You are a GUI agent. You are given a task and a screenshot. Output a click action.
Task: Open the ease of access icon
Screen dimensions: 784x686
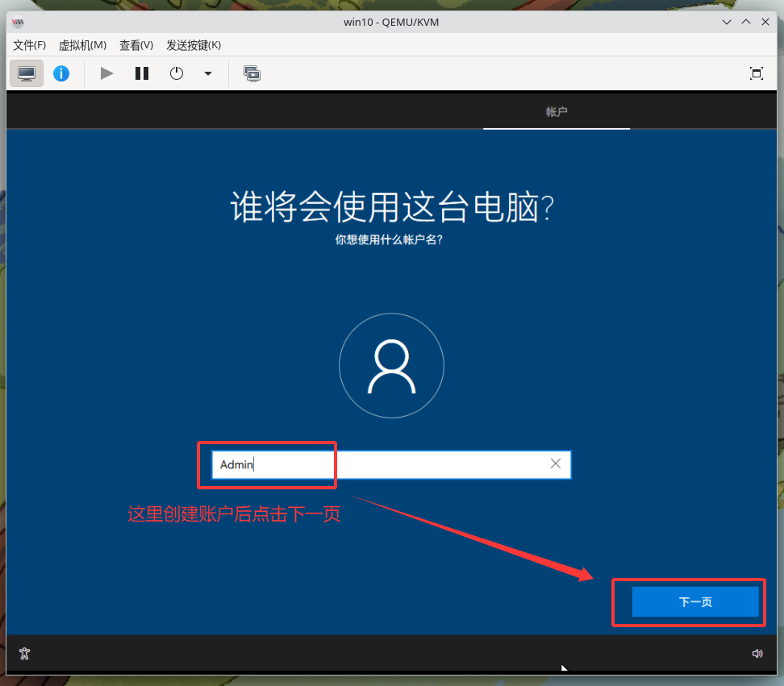click(24, 654)
